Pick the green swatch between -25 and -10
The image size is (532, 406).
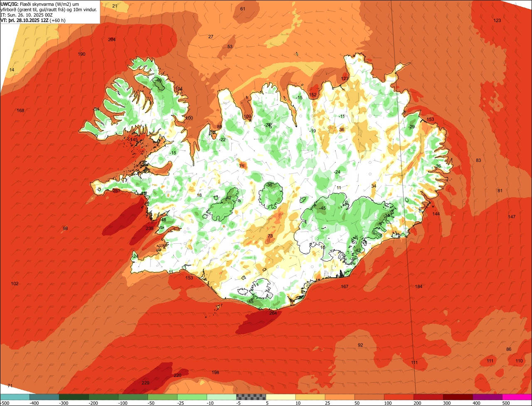(192, 397)
